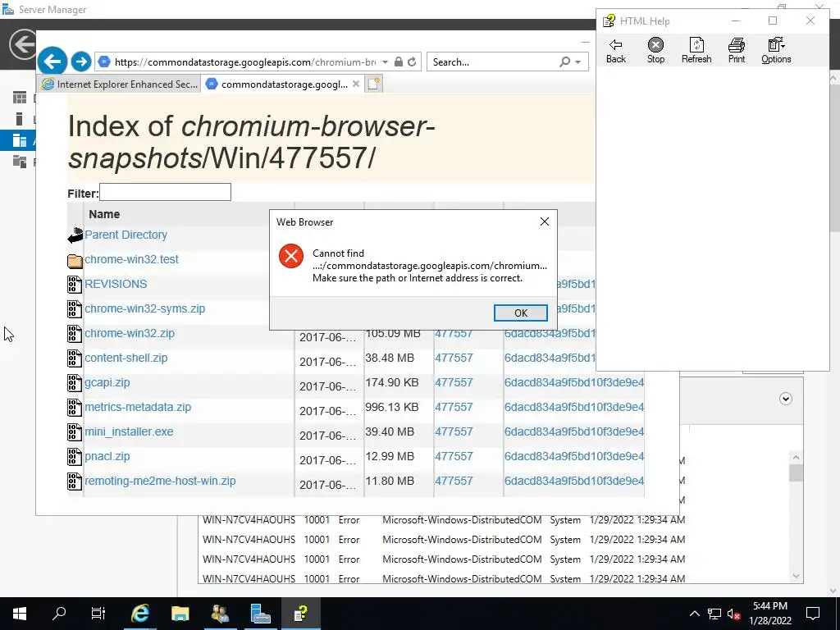Go forward in Internet Explorer
Viewport: 840px width, 630px height.
(x=81, y=62)
